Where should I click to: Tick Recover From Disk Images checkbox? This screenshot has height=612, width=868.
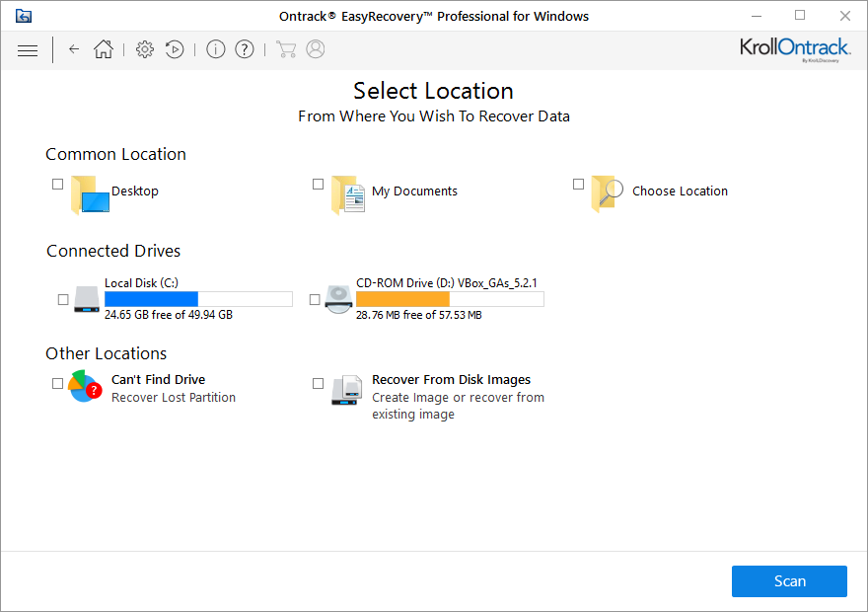[318, 383]
